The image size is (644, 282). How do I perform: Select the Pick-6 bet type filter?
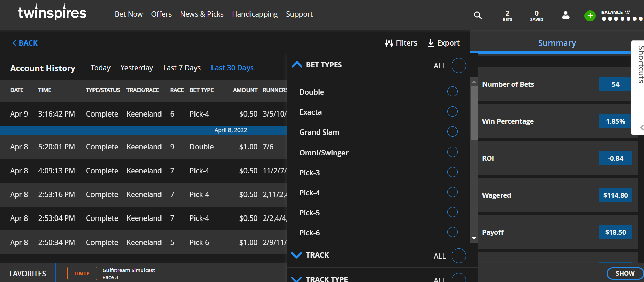tap(452, 232)
